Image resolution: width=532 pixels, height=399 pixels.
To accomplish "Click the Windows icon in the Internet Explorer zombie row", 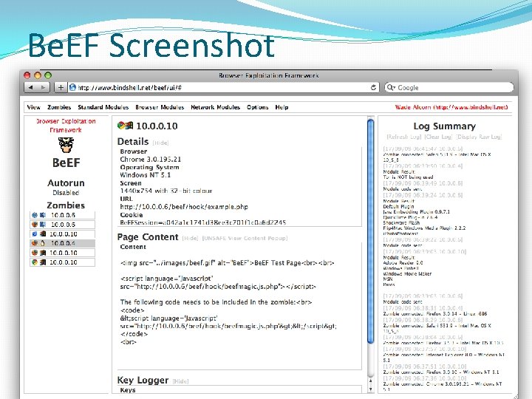I will coord(43,234).
